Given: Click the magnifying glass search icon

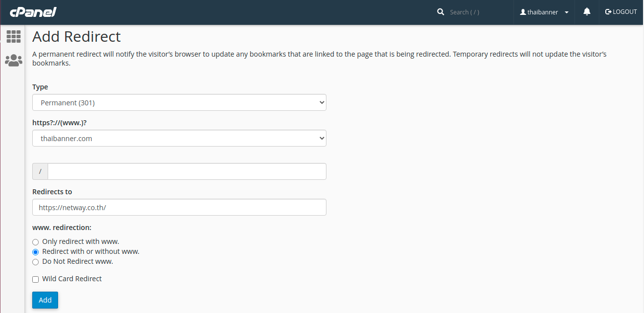Looking at the screenshot, I should (441, 12).
